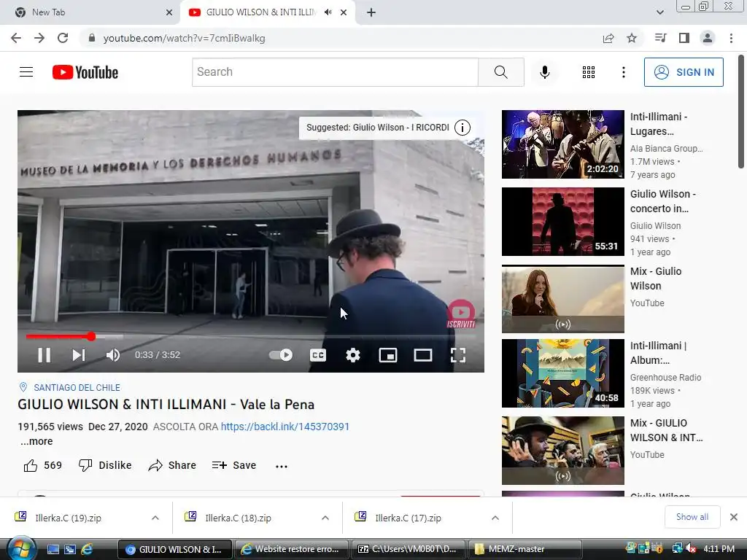The image size is (747, 560).
Task: Open the YouTube guide hamburger menu
Action: tap(26, 72)
